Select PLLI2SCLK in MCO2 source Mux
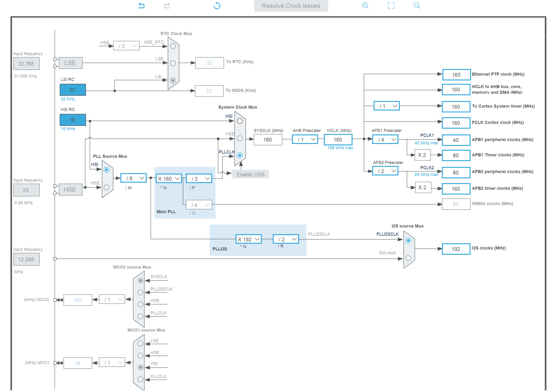The width and height of the screenshot is (557, 392). [x=140, y=293]
